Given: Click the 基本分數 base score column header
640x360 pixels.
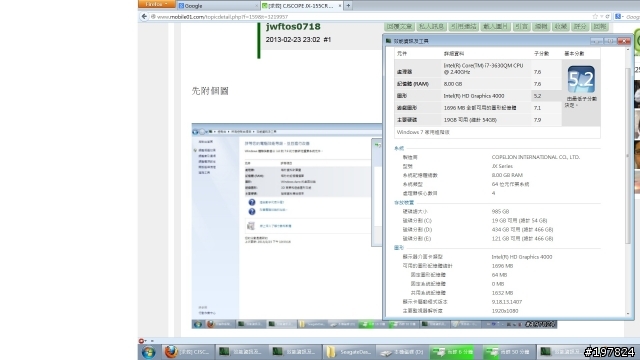Looking at the screenshot, I should pos(574,53).
